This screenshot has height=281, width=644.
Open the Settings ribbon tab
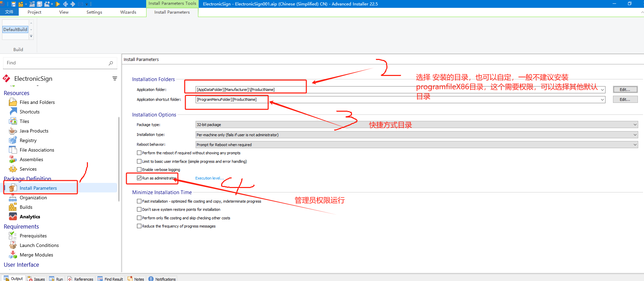click(94, 12)
